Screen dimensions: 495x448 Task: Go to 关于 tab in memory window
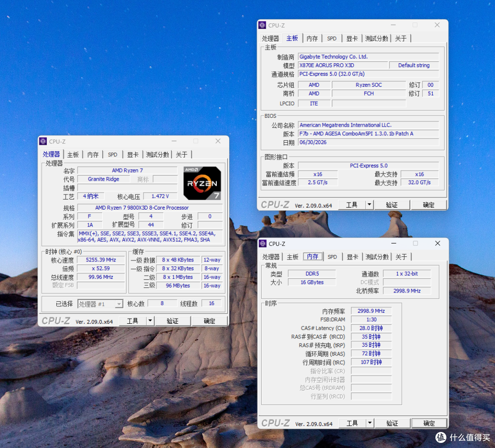(x=401, y=257)
